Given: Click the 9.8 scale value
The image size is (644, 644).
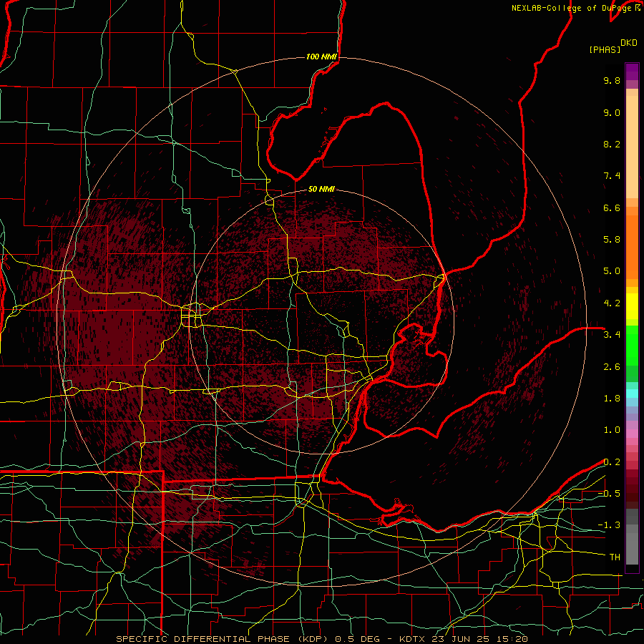Looking at the screenshot, I should click(x=612, y=80).
